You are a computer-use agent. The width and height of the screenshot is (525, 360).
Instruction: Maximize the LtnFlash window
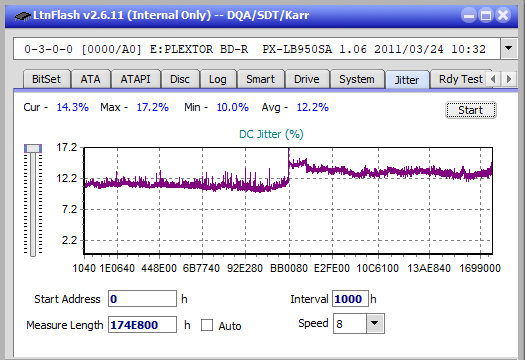click(x=486, y=15)
